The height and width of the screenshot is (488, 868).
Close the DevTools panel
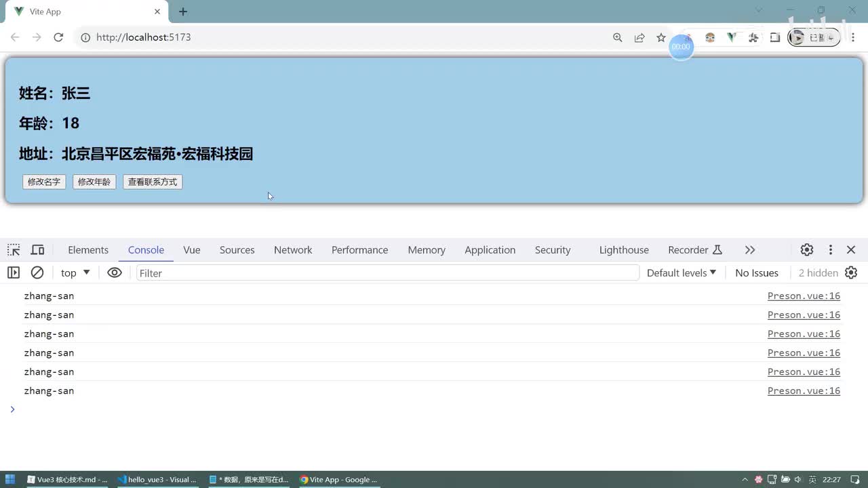click(x=851, y=250)
